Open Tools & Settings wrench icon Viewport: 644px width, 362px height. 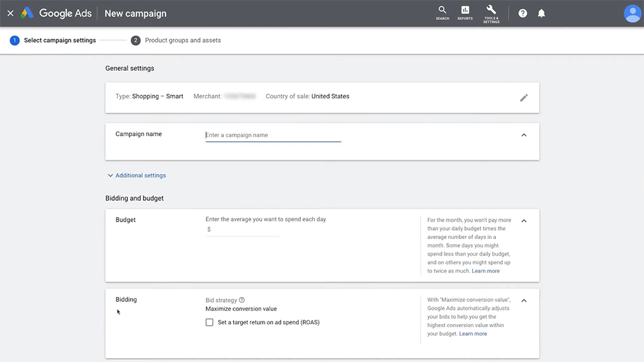[491, 13]
